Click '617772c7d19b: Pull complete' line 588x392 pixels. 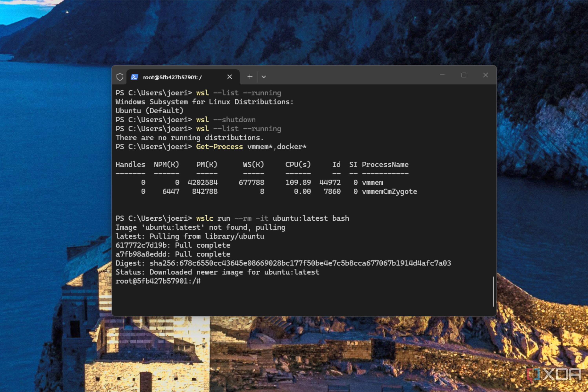point(173,245)
